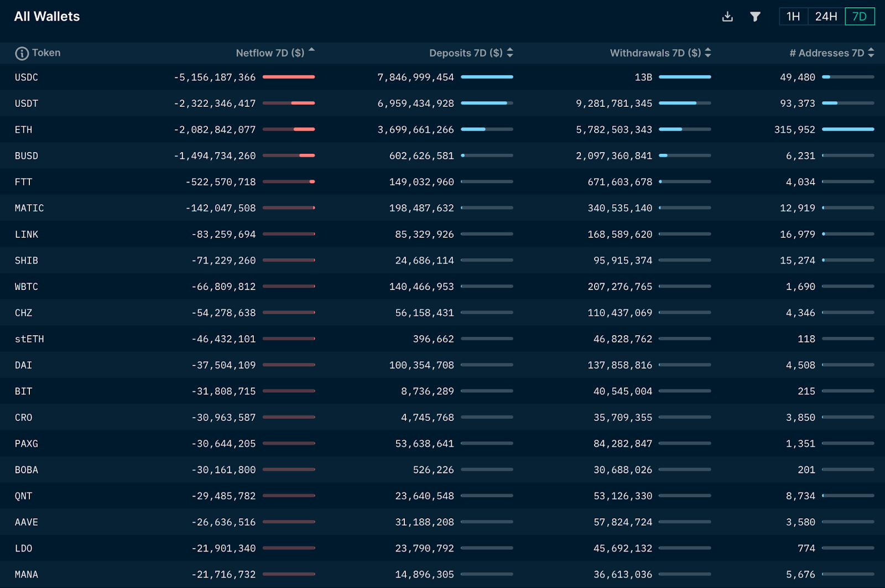Click ETH withdrawals value 5,782,503,343
This screenshot has height=588, width=885.
pyautogui.click(x=614, y=129)
